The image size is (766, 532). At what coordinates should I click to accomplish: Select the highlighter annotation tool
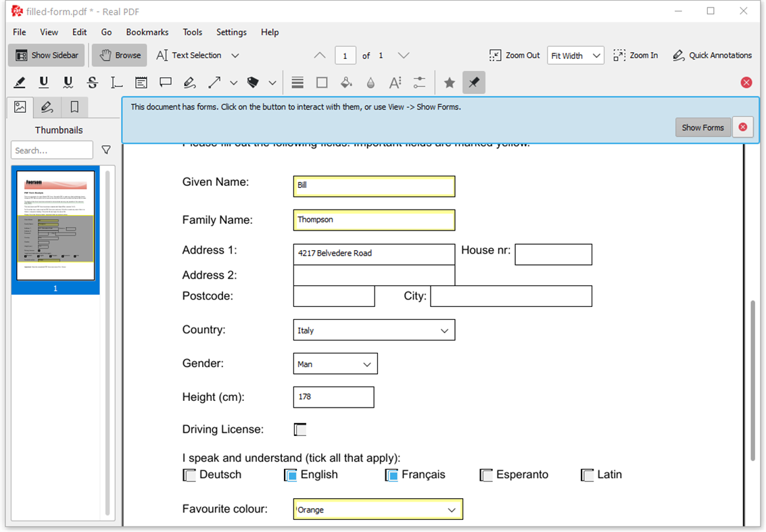coord(20,82)
